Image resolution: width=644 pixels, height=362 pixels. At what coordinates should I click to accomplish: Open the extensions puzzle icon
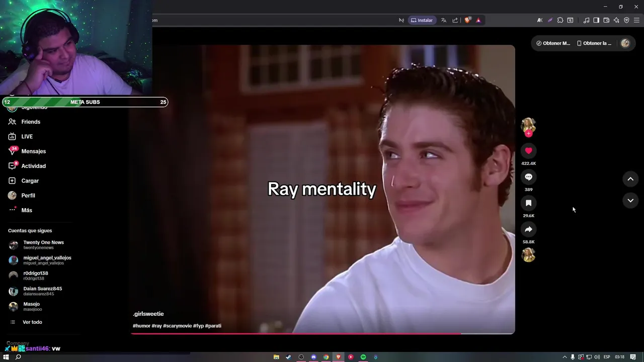(x=560, y=20)
